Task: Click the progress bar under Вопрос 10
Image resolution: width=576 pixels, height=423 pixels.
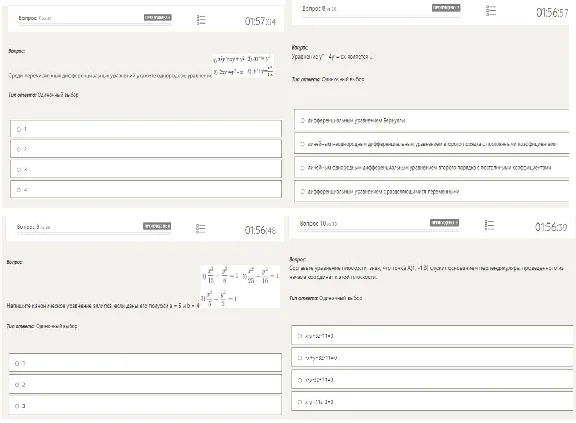Action: click(379, 231)
